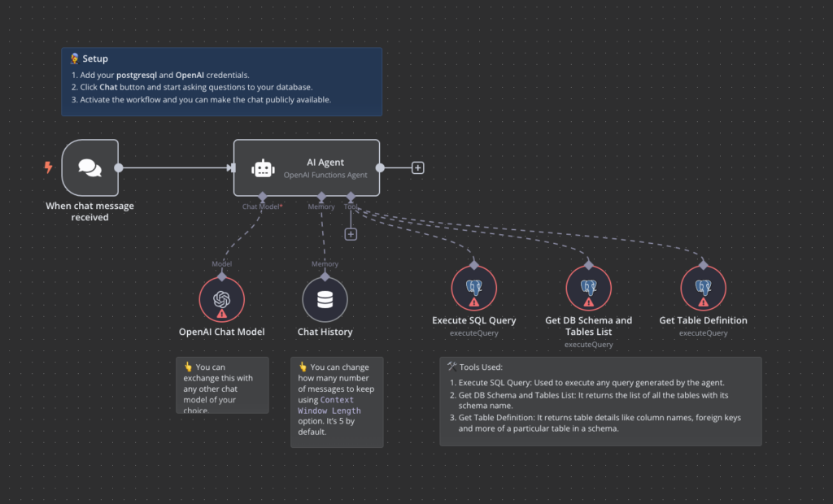Select the Get Table Definition node
The height and width of the screenshot is (504, 833).
703,289
